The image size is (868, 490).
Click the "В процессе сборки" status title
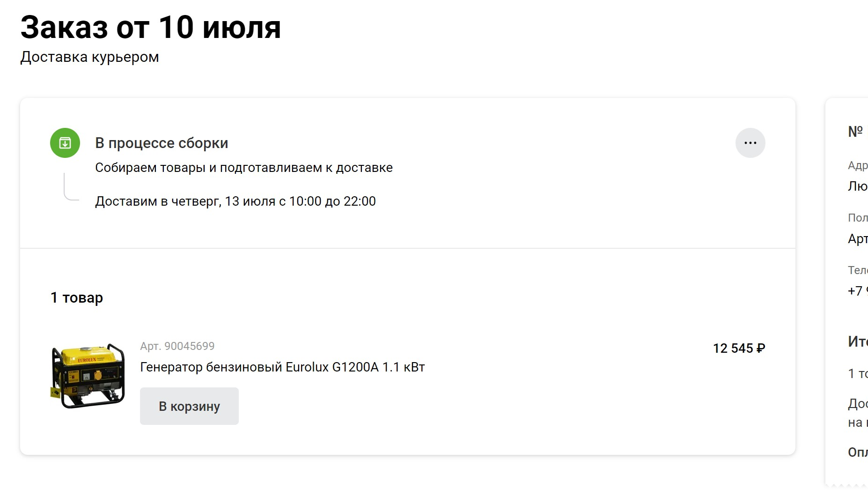pyautogui.click(x=162, y=143)
